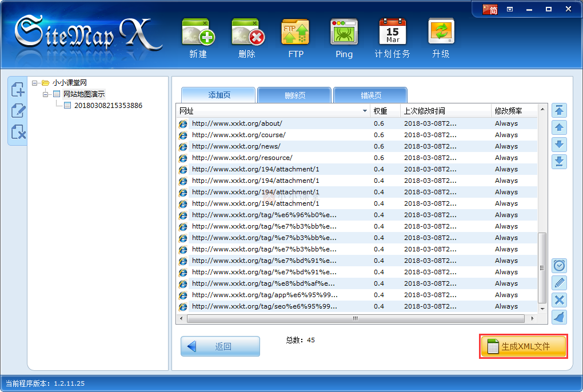Image resolution: width=583 pixels, height=392 pixels.
Task: Click the version text 1.2.11.25
Action: (x=69, y=383)
